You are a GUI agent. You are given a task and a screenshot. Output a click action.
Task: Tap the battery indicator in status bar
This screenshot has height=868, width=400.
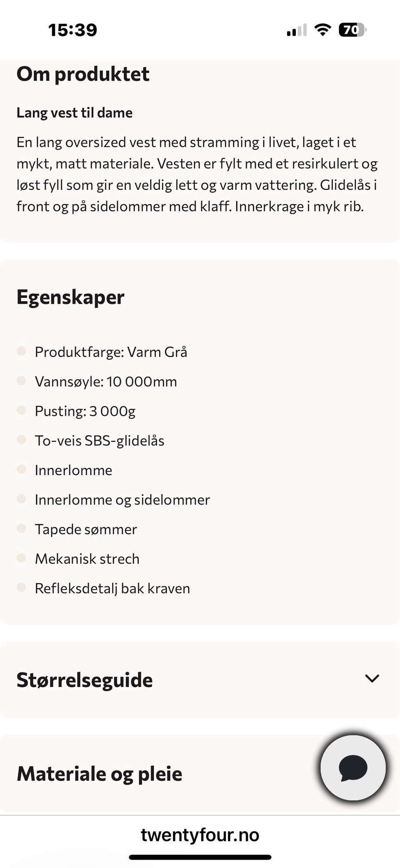coord(352,30)
